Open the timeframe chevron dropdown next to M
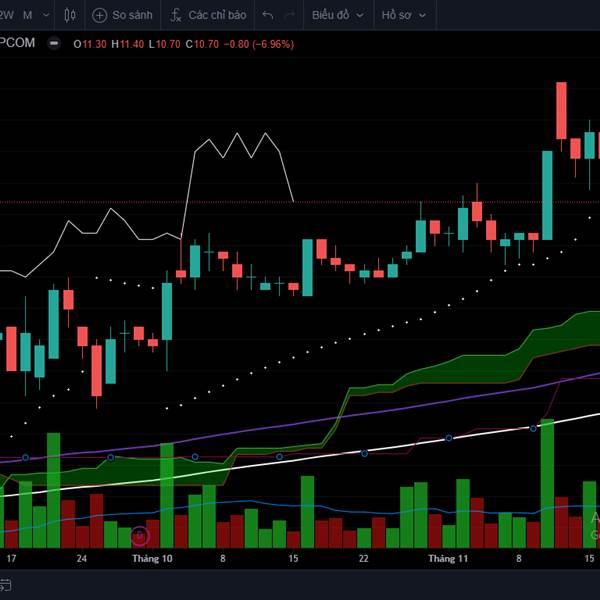This screenshot has width=600, height=600. [46, 15]
